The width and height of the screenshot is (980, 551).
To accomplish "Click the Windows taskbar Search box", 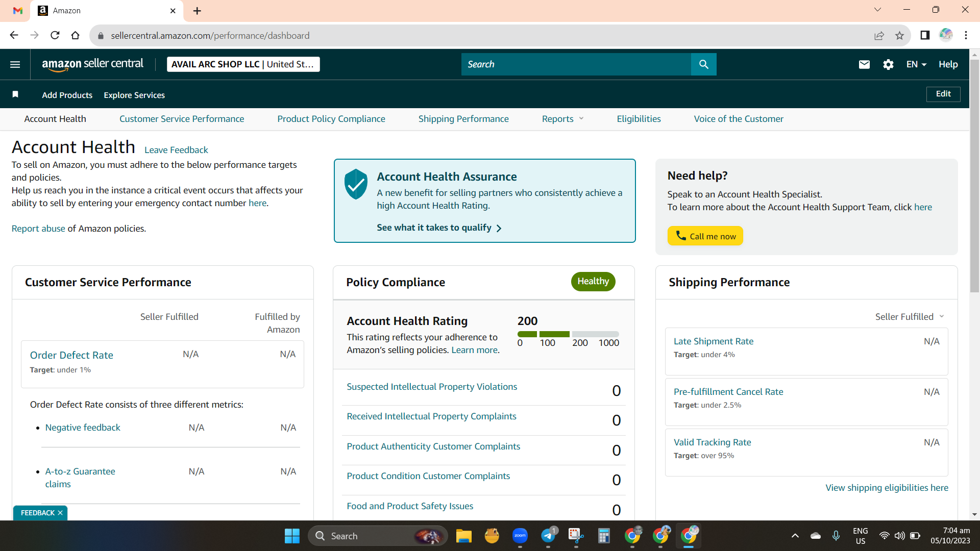I will [x=378, y=536].
